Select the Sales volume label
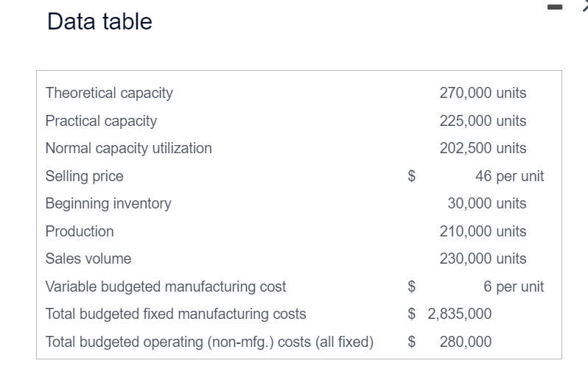 pos(88,259)
